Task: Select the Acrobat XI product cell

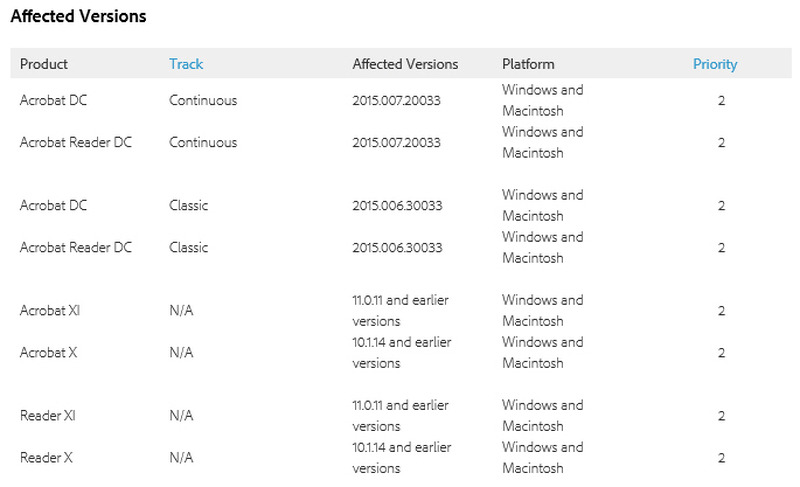Action: (50, 311)
